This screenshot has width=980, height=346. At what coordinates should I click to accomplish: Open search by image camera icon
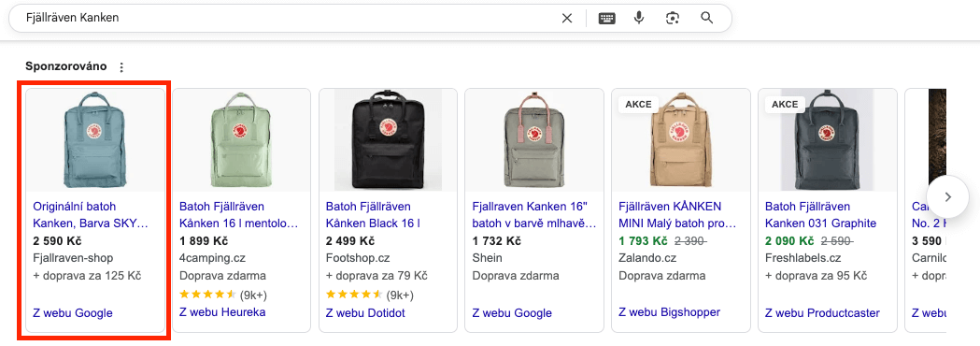tap(673, 18)
